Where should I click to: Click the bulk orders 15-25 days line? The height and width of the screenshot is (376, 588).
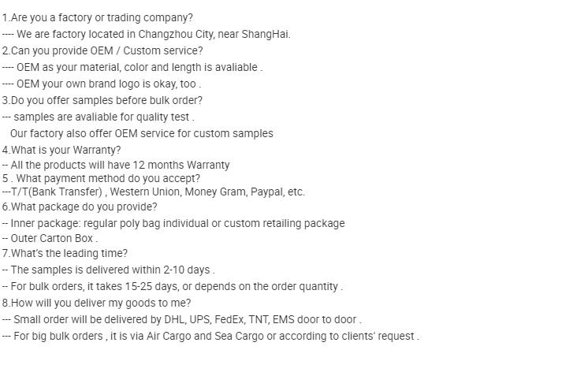(x=173, y=286)
